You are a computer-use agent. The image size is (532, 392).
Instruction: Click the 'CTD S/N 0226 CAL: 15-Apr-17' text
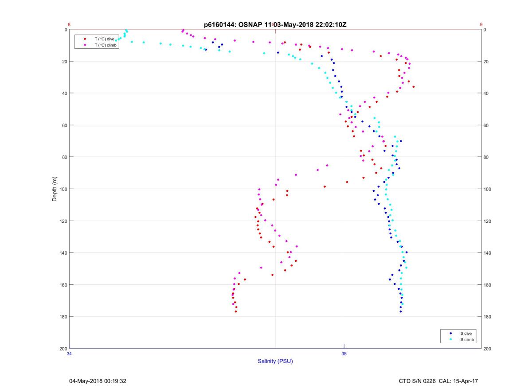[x=438, y=381]
